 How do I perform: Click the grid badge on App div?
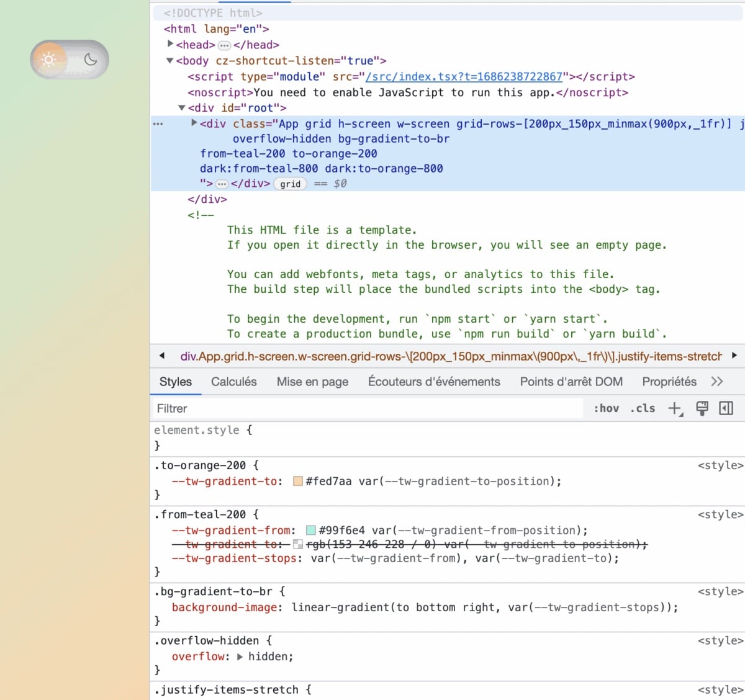pos(291,184)
